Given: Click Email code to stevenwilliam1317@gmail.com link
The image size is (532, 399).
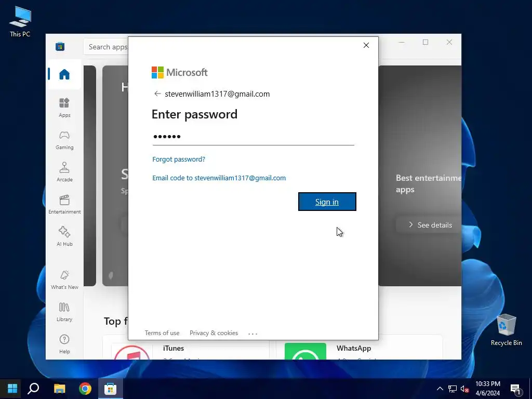Looking at the screenshot, I should point(219,178).
